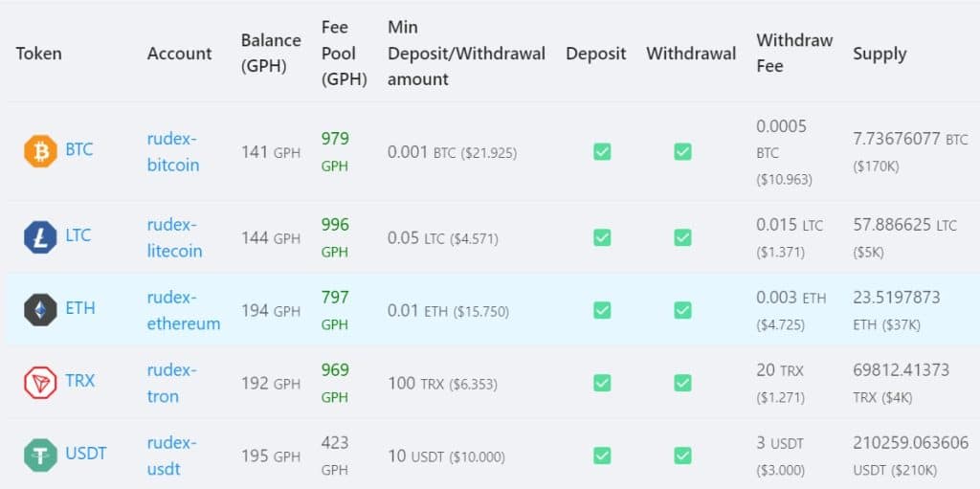Click the blue Litecoin token icon
Screen dimensions: 980x489
(x=40, y=237)
